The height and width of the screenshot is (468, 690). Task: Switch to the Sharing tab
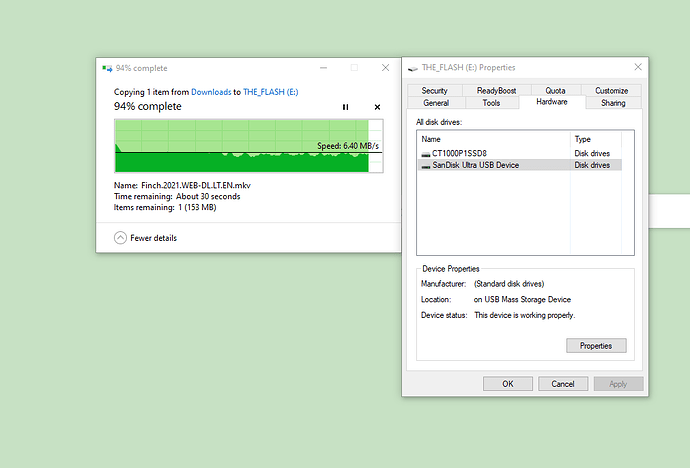pos(613,103)
